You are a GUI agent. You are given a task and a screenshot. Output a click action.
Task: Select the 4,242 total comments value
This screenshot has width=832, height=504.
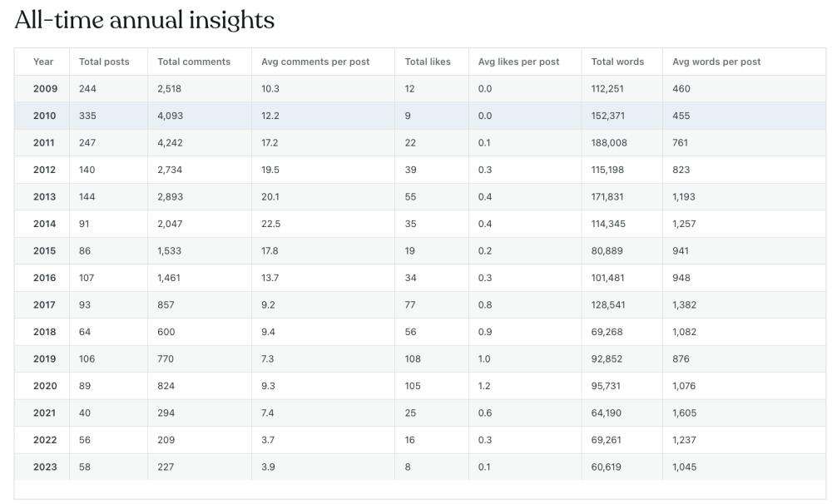coord(171,143)
